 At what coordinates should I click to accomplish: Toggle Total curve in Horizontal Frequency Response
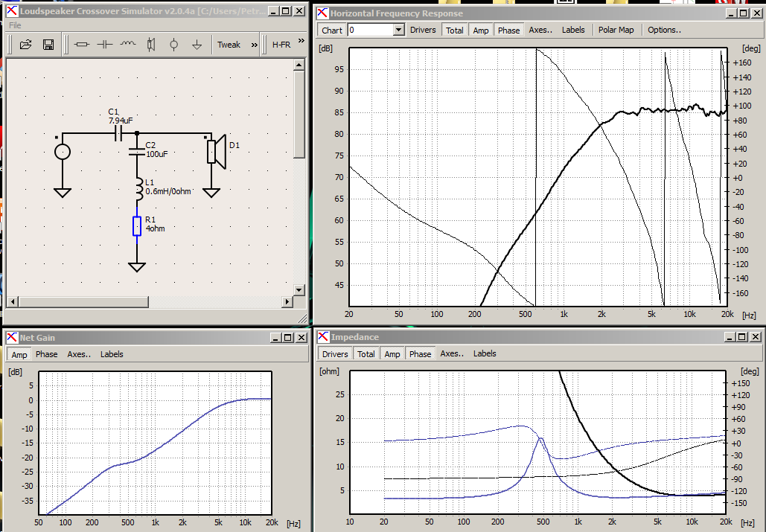coord(454,30)
